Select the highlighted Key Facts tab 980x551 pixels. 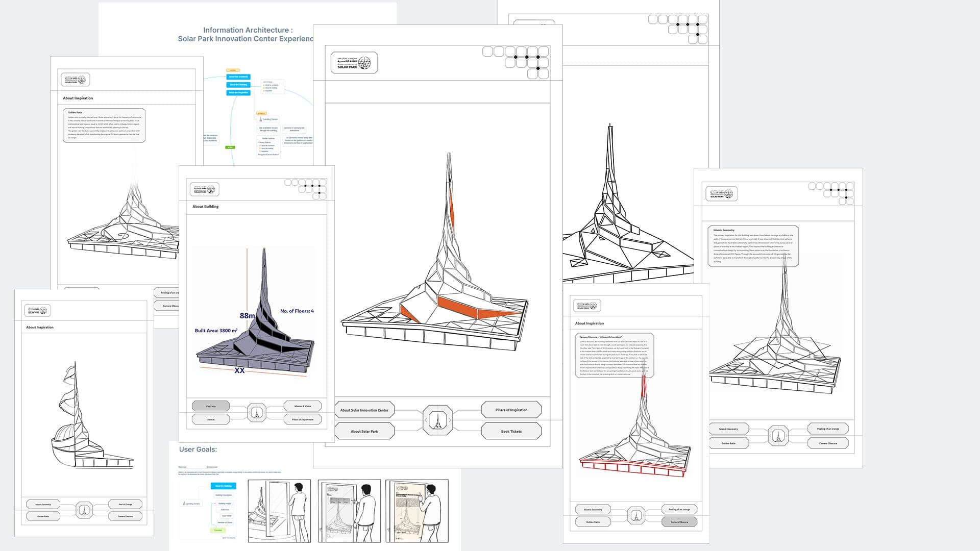(x=211, y=406)
